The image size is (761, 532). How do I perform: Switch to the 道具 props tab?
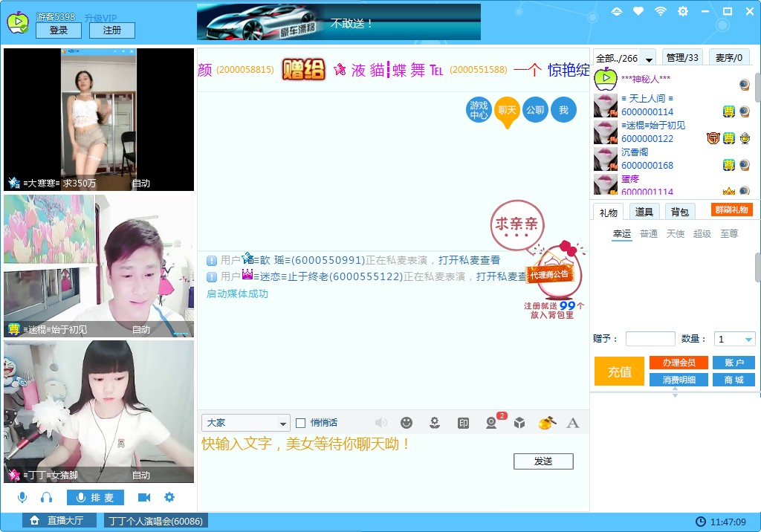tap(644, 211)
